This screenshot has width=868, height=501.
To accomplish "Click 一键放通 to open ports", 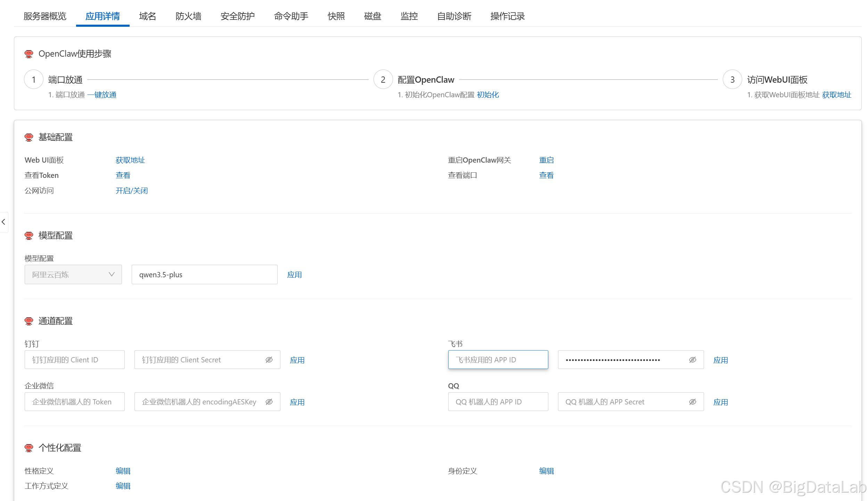I will (x=102, y=95).
